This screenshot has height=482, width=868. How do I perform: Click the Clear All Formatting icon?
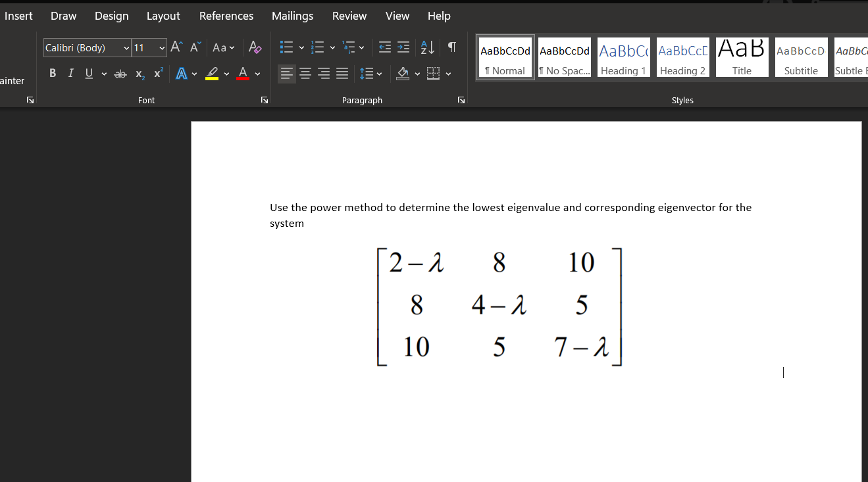[255, 47]
